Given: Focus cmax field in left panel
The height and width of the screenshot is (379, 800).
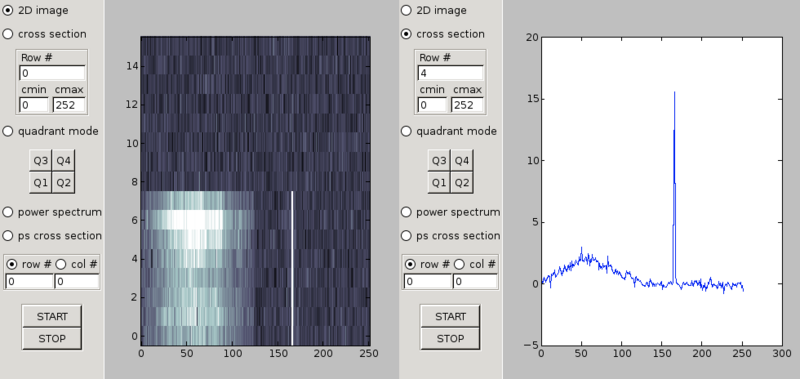Looking at the screenshot, I should pyautogui.click(x=69, y=105).
